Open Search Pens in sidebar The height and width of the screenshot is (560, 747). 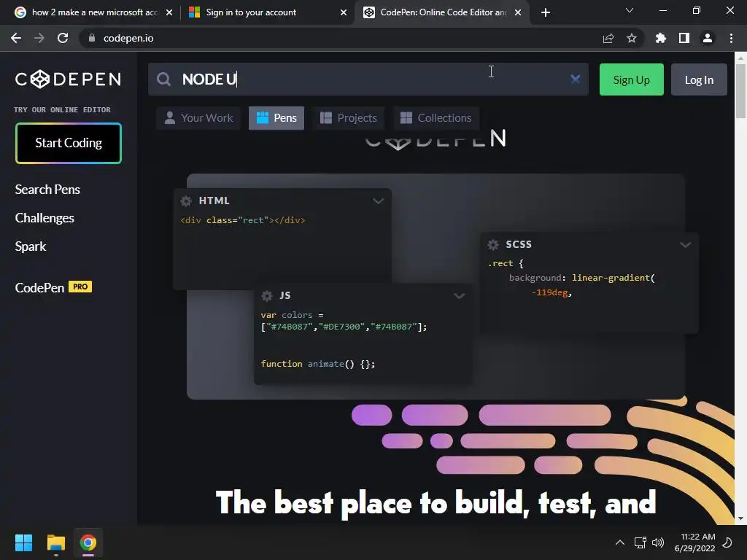tap(47, 190)
